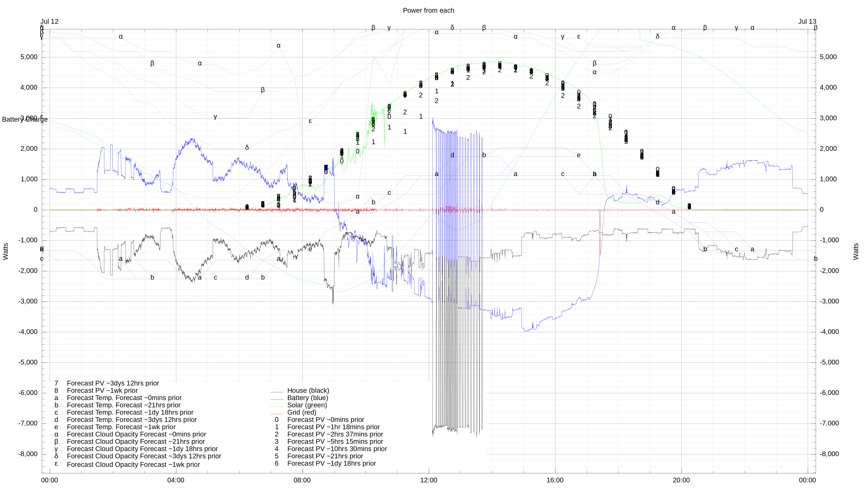Click the 'Power from each' chart title

click(x=428, y=11)
